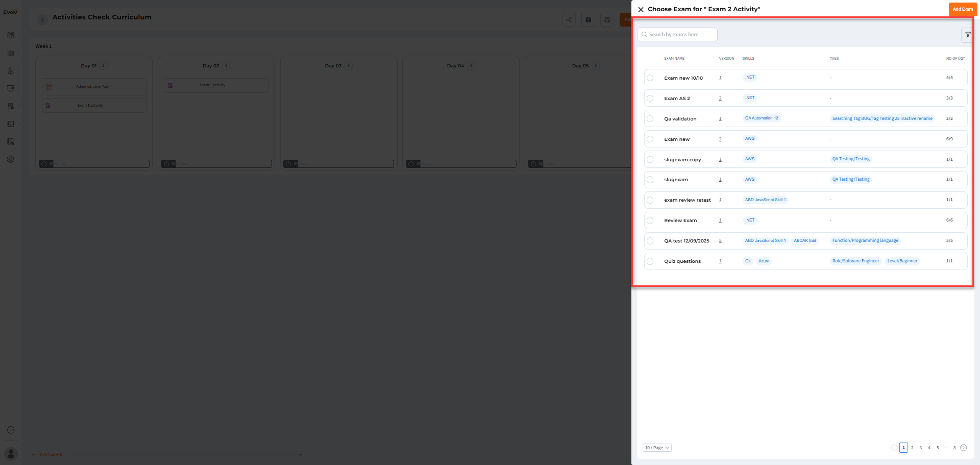Screen dimensions: 980x465
Task: Click the Add Exam button
Action: (963, 9)
